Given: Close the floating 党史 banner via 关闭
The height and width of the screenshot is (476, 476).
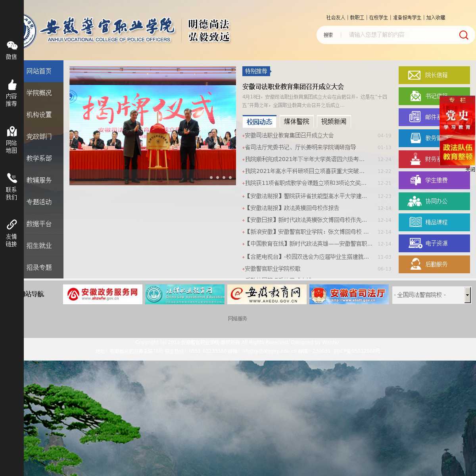Looking at the screenshot, I should click(x=470, y=169).
